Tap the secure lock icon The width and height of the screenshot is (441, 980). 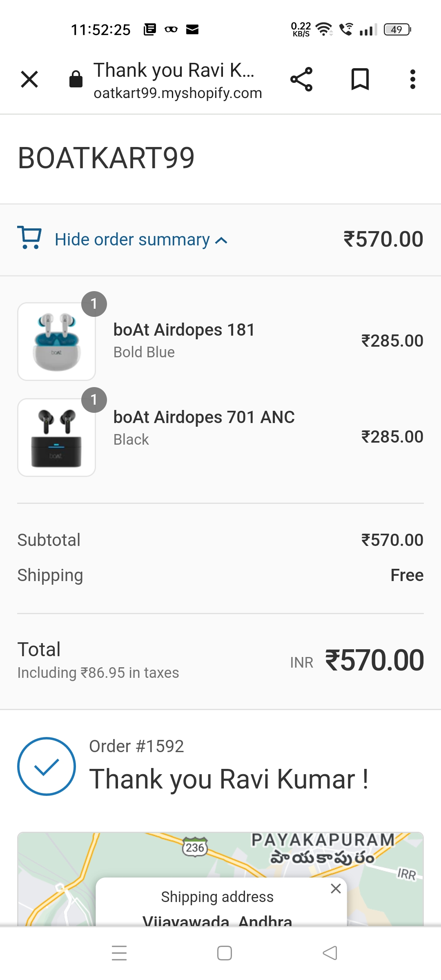tap(76, 79)
